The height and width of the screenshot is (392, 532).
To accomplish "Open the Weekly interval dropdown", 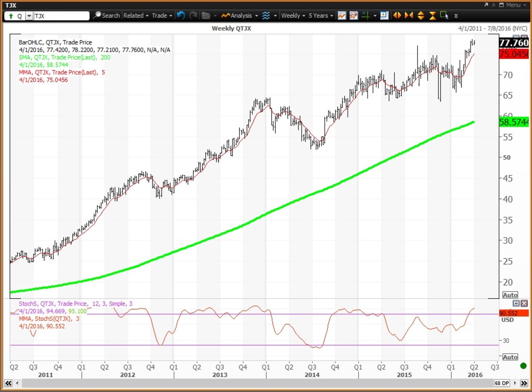I will 293,16.
